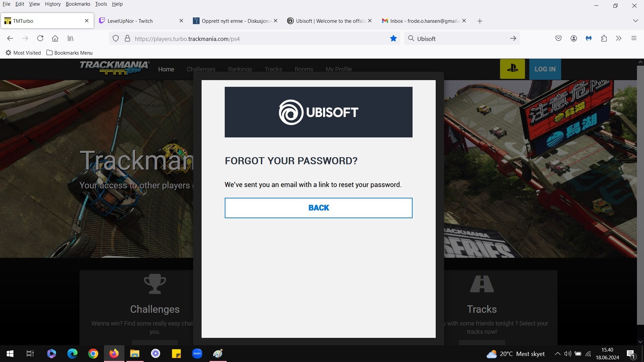The height and width of the screenshot is (362, 644).
Task: Click the Challenges trophy icon
Action: (155, 284)
